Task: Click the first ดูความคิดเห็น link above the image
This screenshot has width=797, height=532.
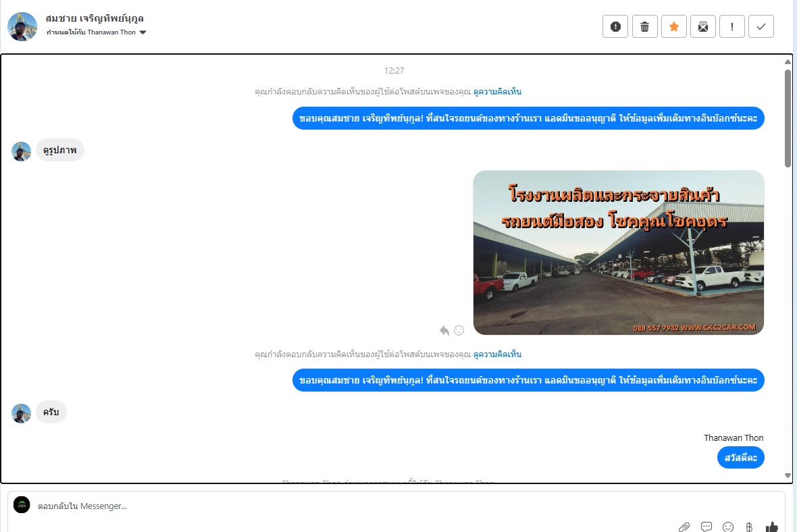Action: pyautogui.click(x=497, y=92)
